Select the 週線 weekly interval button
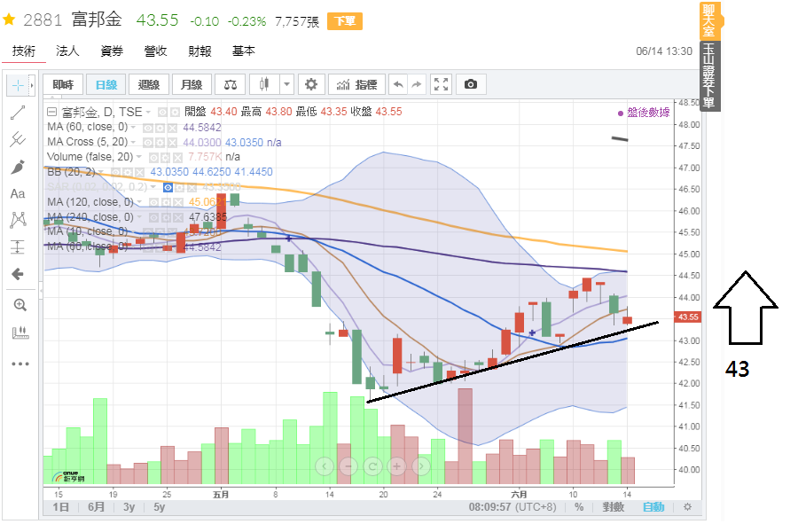The width and height of the screenshot is (798, 532). pos(149,84)
